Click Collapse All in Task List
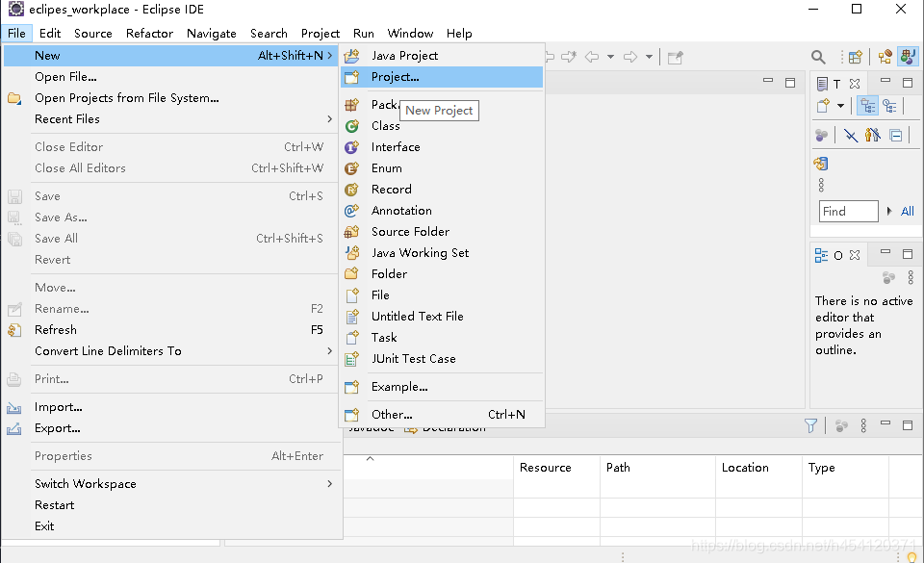This screenshot has width=924, height=563. tap(896, 136)
